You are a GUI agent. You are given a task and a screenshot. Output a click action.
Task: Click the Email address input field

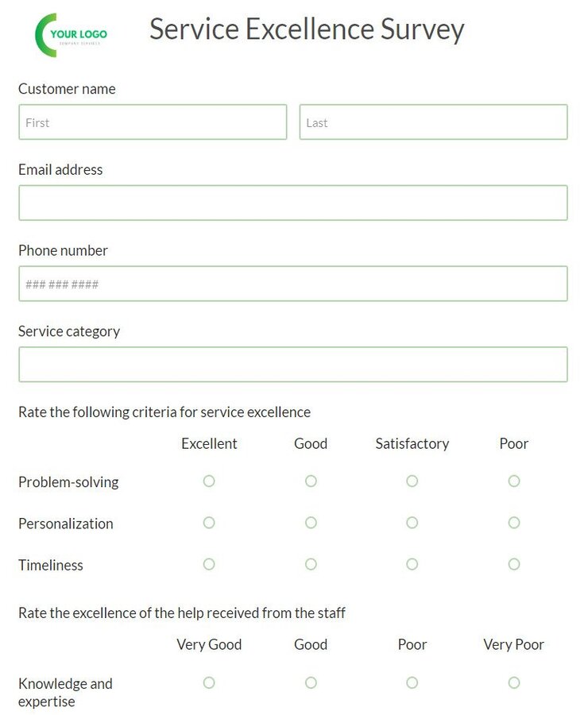pyautogui.click(x=293, y=203)
